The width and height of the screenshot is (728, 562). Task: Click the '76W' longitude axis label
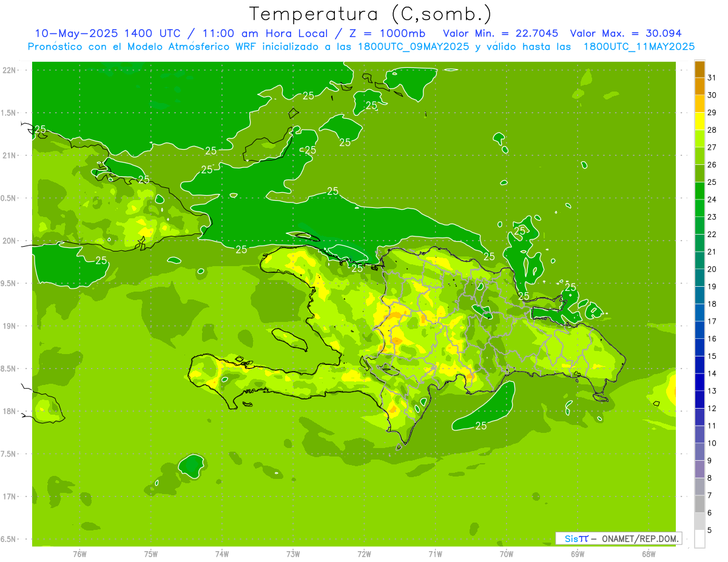79,554
